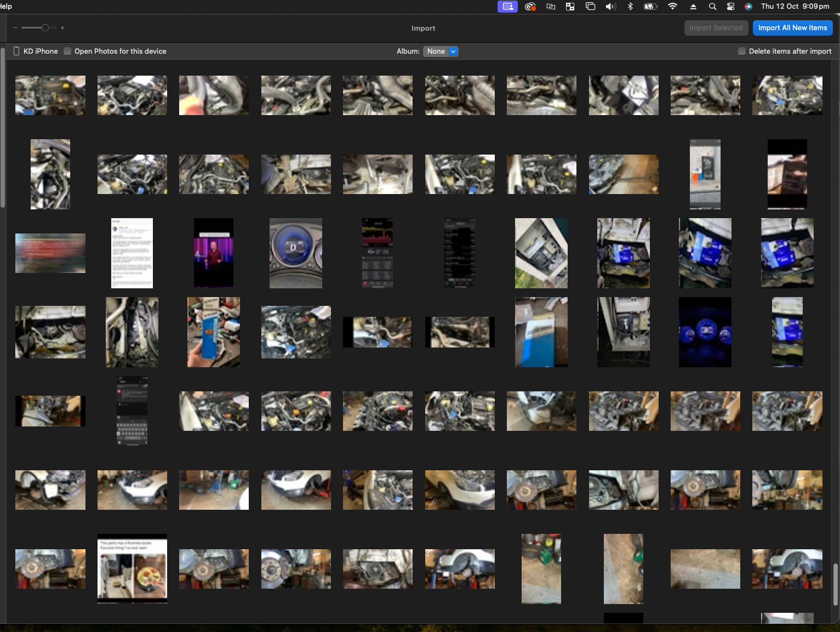Open the purple screen sharing menu bar icon

tap(507, 7)
